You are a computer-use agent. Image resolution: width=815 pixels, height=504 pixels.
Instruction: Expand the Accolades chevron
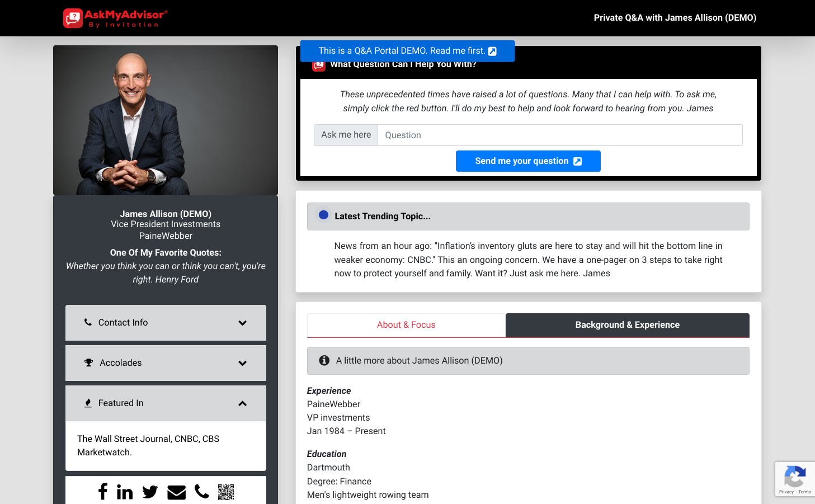(x=243, y=363)
